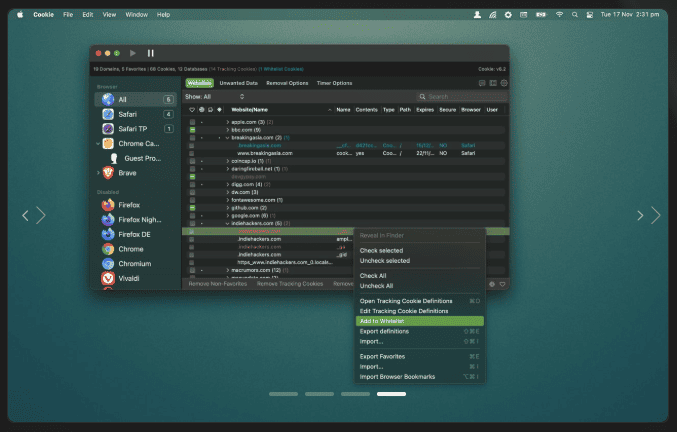Click the search magnifier icon
Image resolution: width=677 pixels, height=432 pixels.
pyautogui.click(x=422, y=97)
